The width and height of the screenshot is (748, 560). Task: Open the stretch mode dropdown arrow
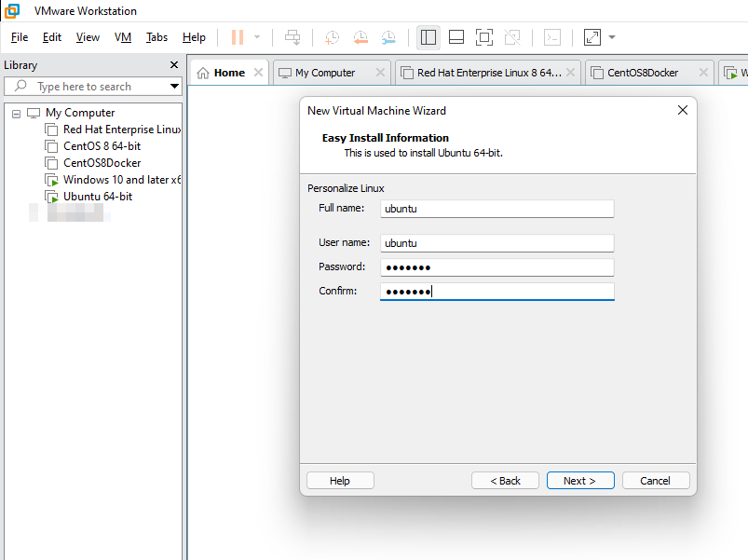[612, 37]
